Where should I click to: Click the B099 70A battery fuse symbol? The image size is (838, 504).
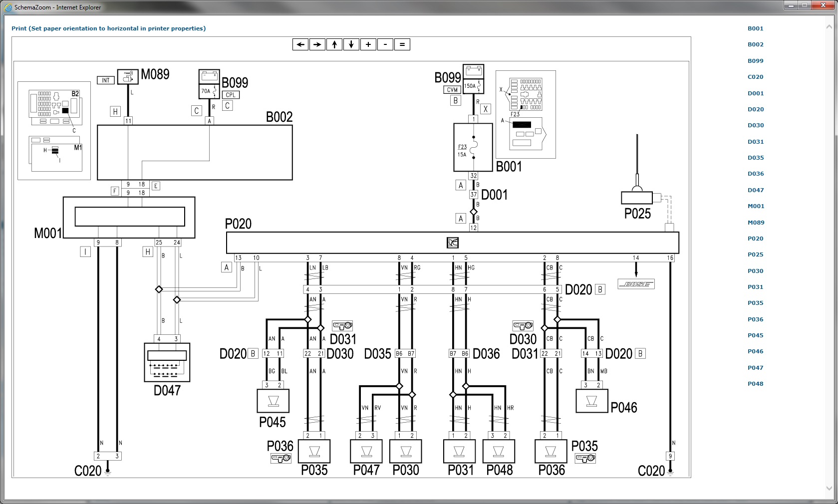[x=209, y=84]
